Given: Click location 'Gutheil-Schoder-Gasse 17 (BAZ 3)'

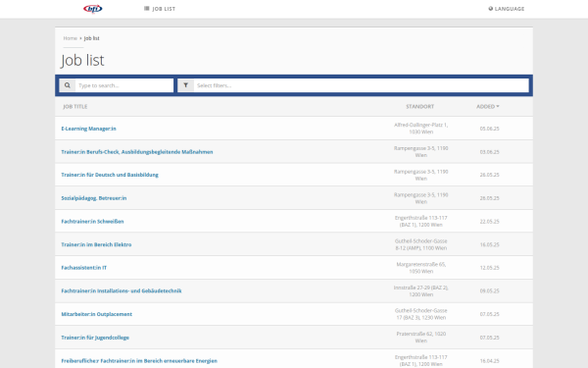Looking at the screenshot, I should point(420,314).
